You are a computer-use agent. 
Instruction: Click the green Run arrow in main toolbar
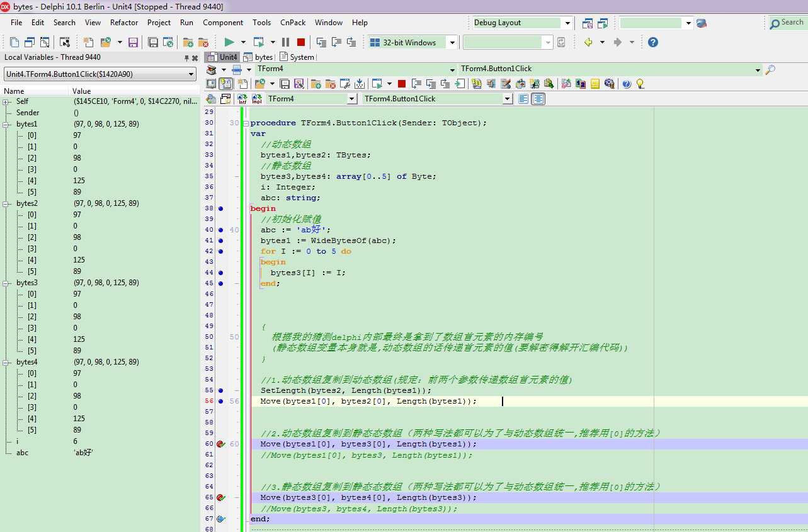pyautogui.click(x=229, y=42)
